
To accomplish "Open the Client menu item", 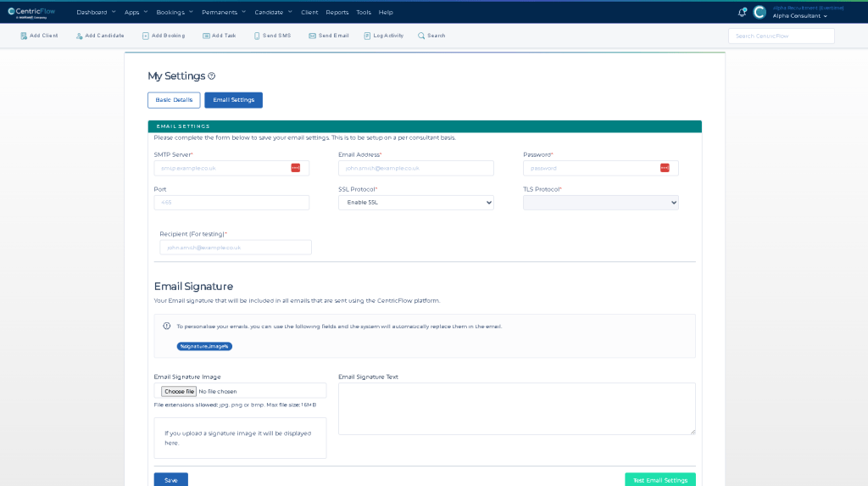I will tap(309, 12).
